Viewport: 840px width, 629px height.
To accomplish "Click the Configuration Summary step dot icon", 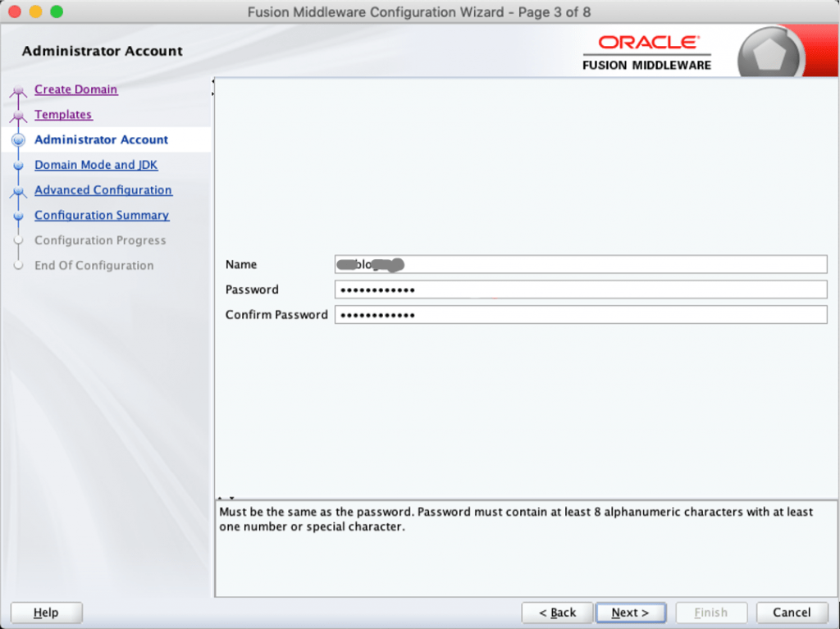I will click(18, 216).
